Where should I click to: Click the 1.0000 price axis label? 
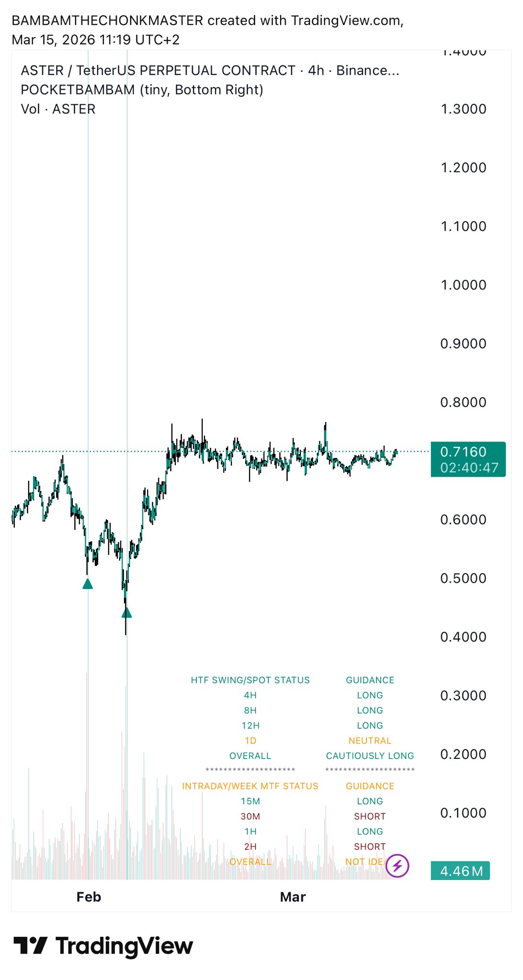(x=463, y=285)
